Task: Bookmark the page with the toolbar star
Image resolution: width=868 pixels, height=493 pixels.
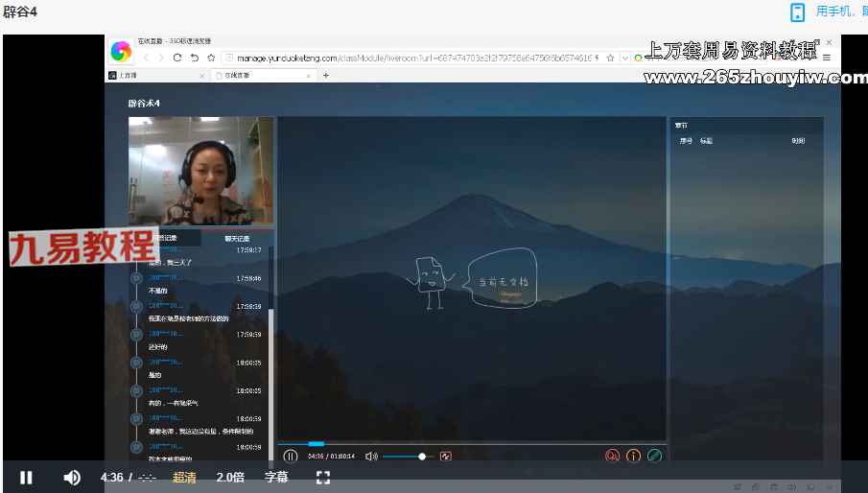Action: pyautogui.click(x=211, y=58)
